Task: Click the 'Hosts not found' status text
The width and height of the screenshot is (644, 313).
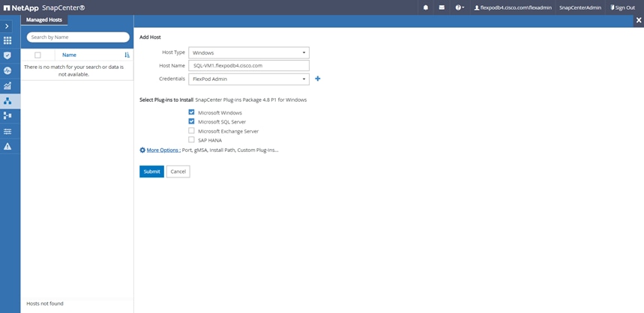Action: [x=45, y=303]
